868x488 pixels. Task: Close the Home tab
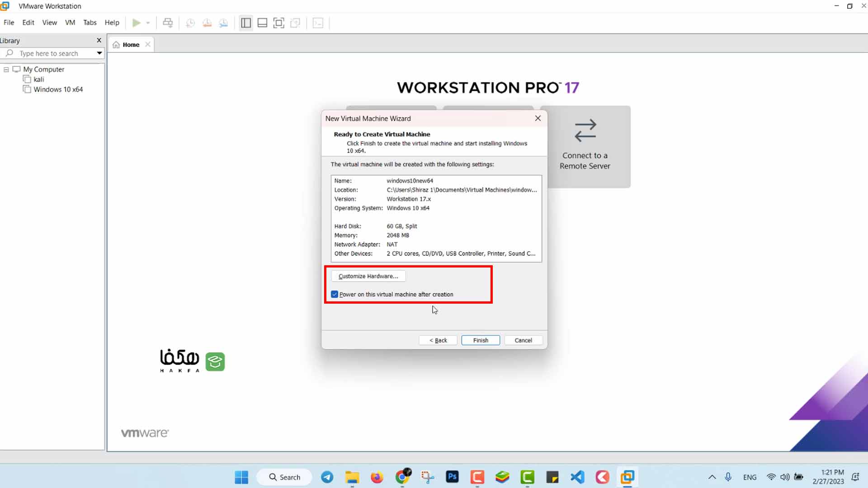[x=148, y=44]
